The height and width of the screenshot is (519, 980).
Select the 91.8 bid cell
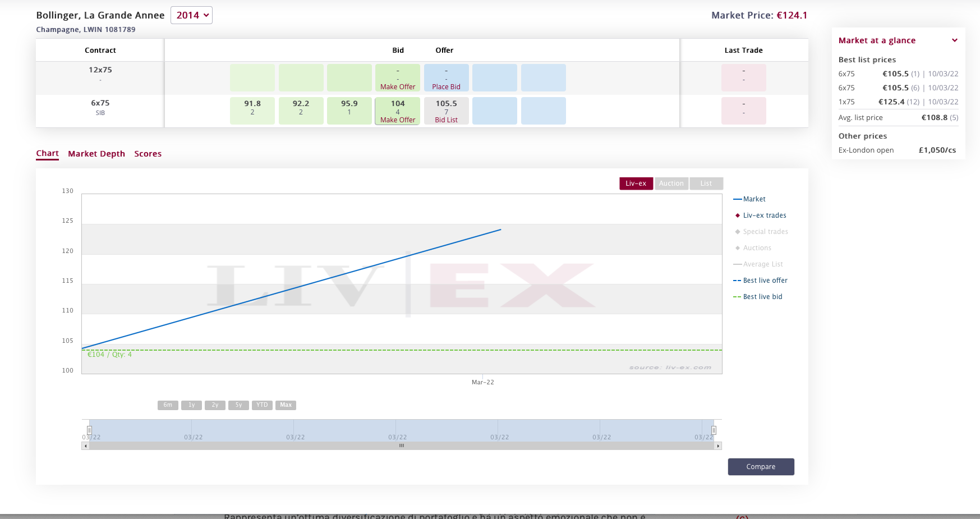(252, 111)
